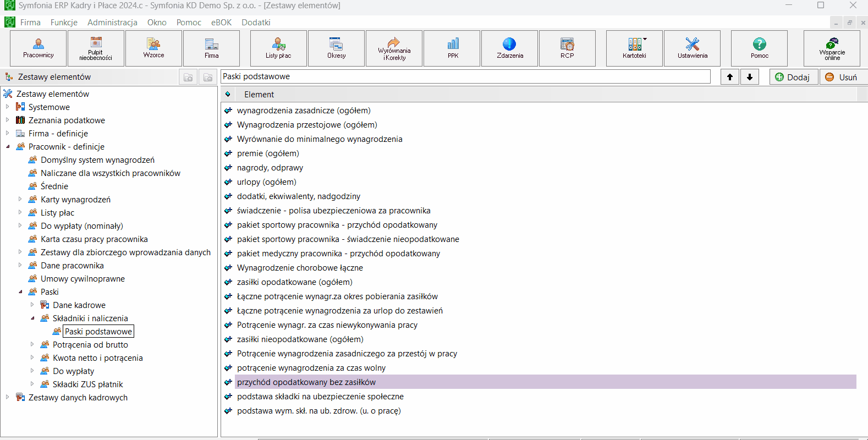Expand the Dane pracownika node
This screenshot has width=868, height=440.
coord(20,265)
